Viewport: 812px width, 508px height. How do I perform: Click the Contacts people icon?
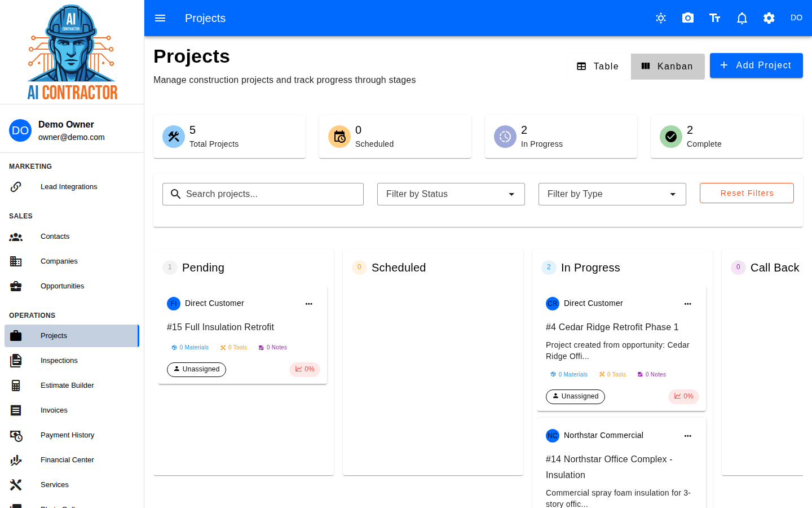(16, 237)
